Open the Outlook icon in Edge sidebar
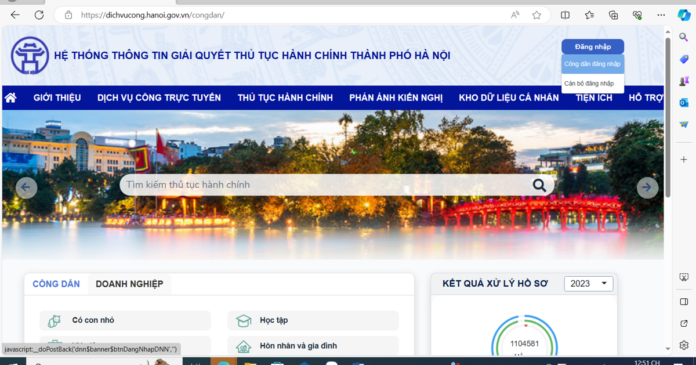The width and height of the screenshot is (696, 365). 684,103
